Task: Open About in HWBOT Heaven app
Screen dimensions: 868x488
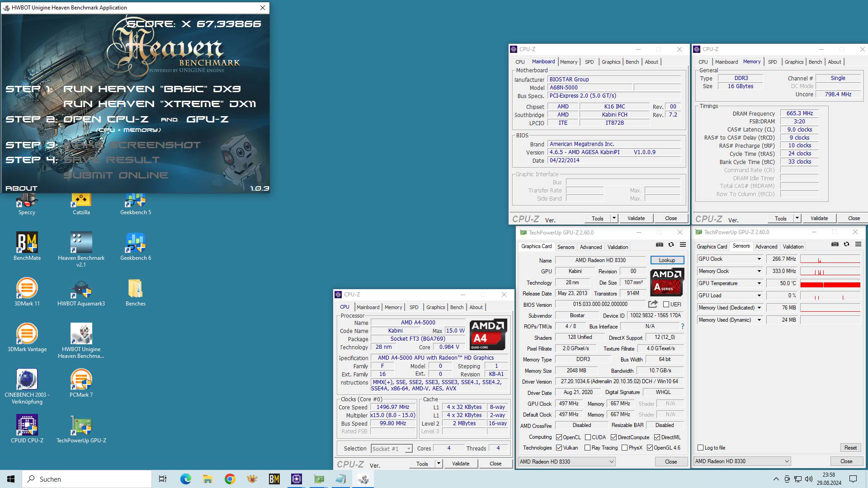Action: click(21, 188)
